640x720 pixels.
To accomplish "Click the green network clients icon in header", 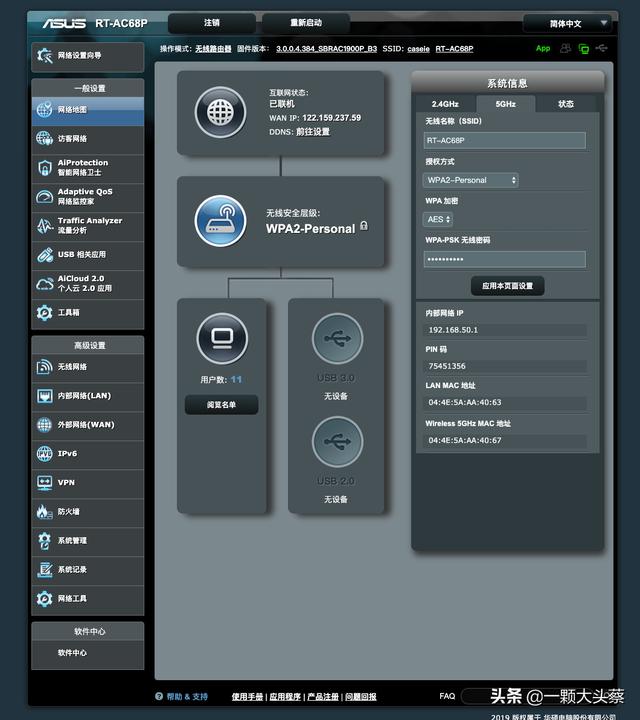I will [x=584, y=49].
